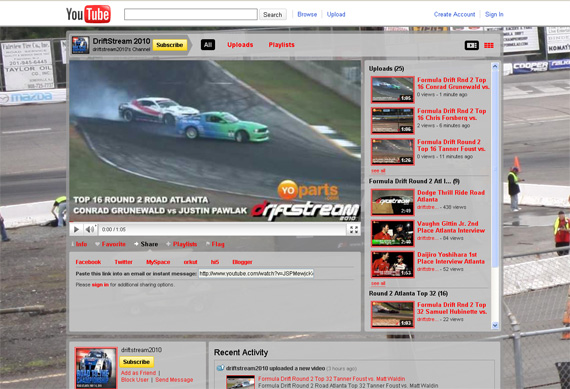Open Dodge Thrill Ride Road Atlanta thumbnail
The image size is (570, 389).
393,202
